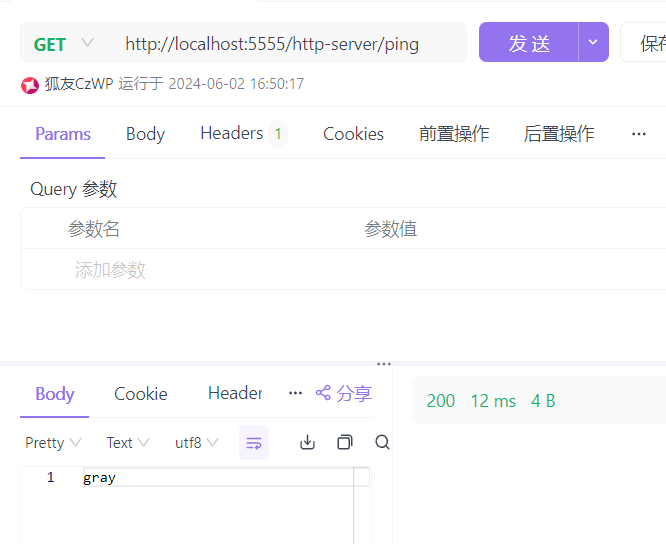Click the 狐友CzWP user avatar icon

pos(30,85)
